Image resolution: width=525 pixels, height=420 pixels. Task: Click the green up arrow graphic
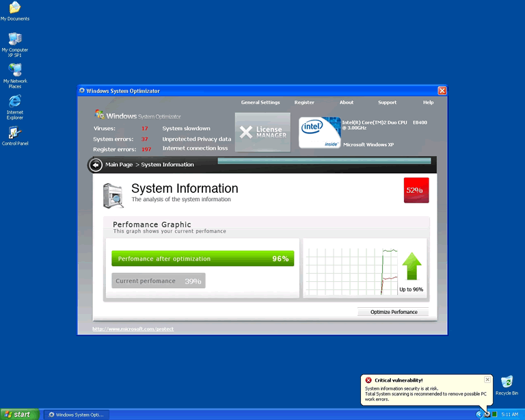click(x=412, y=266)
